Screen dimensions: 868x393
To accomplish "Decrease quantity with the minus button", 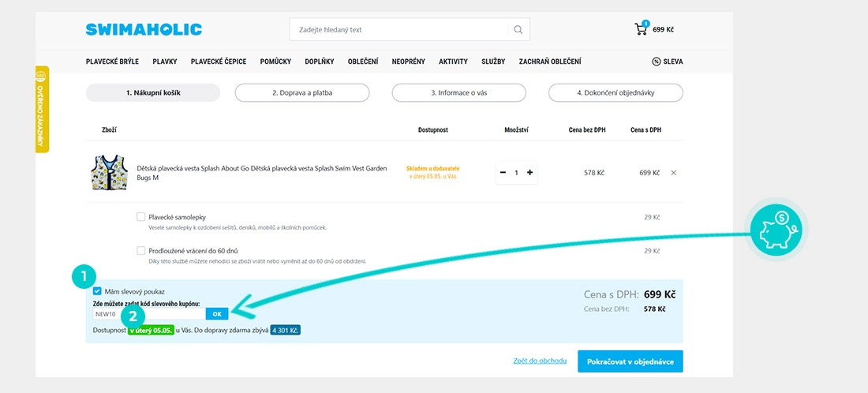I will [503, 173].
